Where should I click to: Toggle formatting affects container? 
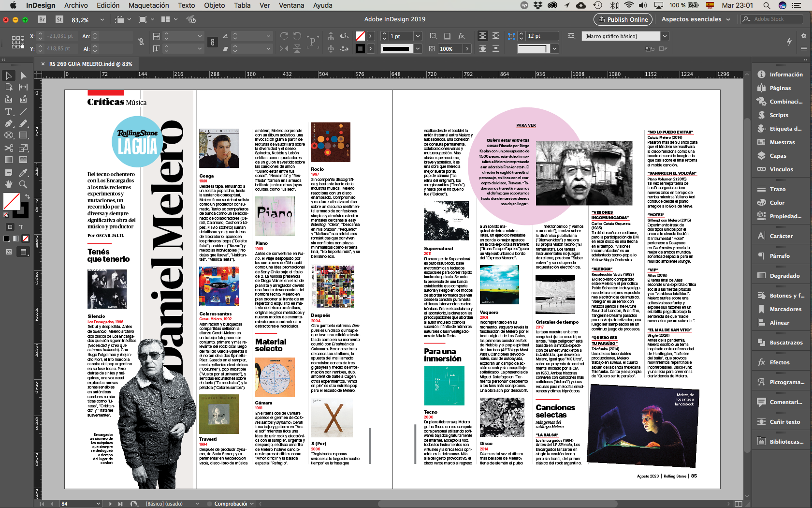(x=10, y=227)
